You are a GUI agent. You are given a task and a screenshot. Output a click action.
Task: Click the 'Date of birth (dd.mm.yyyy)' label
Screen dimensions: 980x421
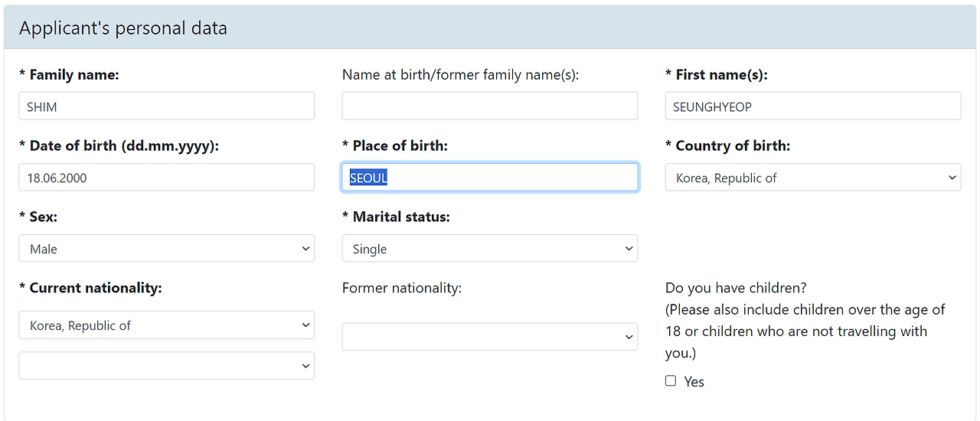(123, 146)
